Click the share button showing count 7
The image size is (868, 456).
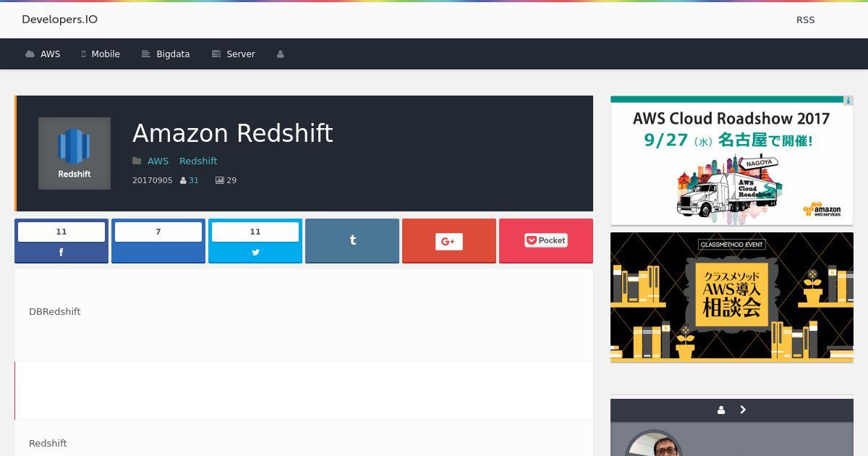158,241
